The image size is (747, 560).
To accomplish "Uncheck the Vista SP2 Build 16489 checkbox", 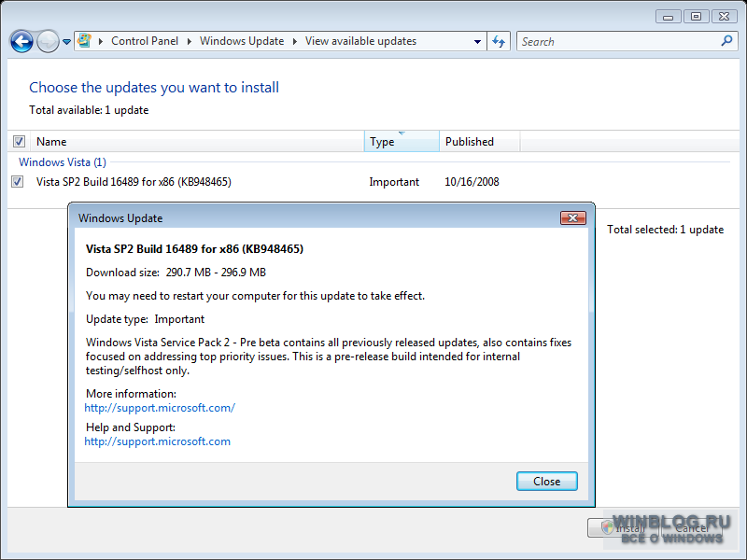I will (17, 181).
